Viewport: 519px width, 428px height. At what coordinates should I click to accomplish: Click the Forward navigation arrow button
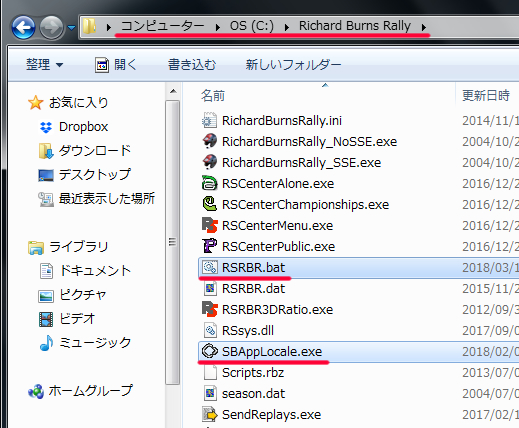(x=51, y=27)
